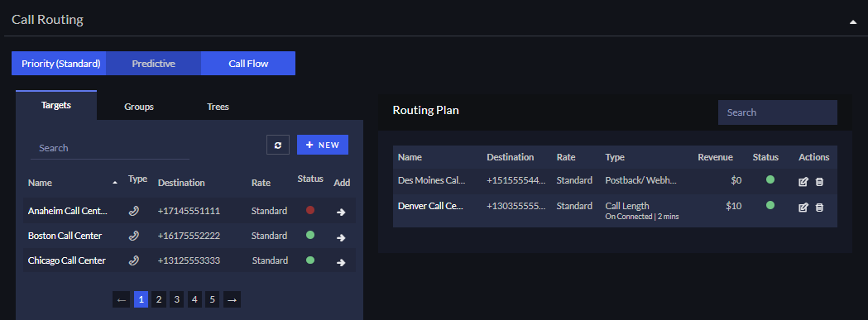Screen dimensions: 868x320
Task: Click destination +17145551111
Action: coord(189,211)
